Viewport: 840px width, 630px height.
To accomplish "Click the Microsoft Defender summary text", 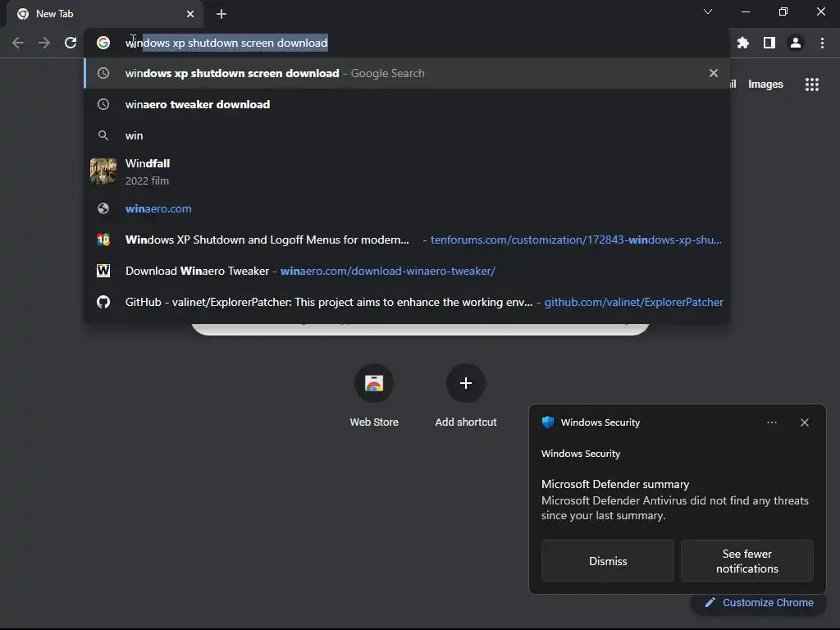I will tap(615, 484).
